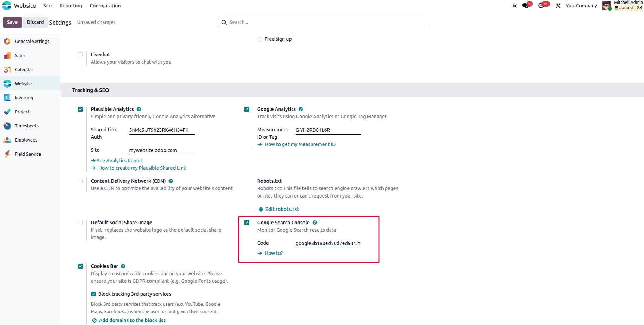
Task: Click the Save button
Action: coord(12,22)
